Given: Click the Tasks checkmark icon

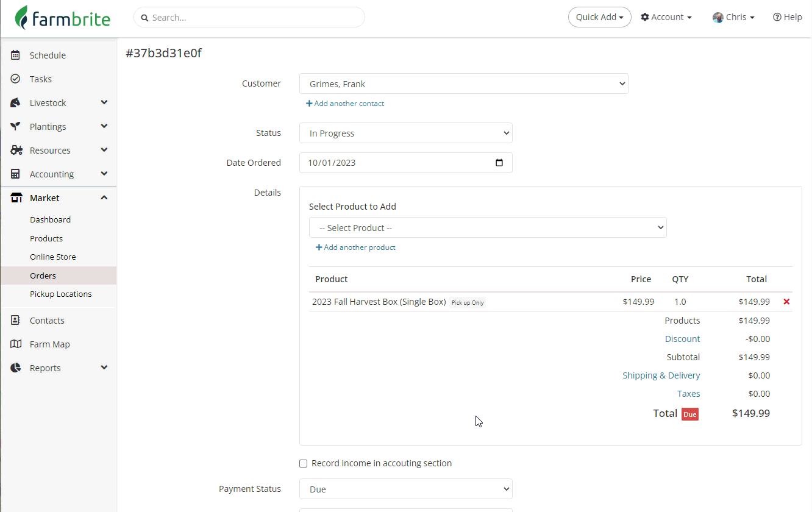Looking at the screenshot, I should click(x=16, y=79).
